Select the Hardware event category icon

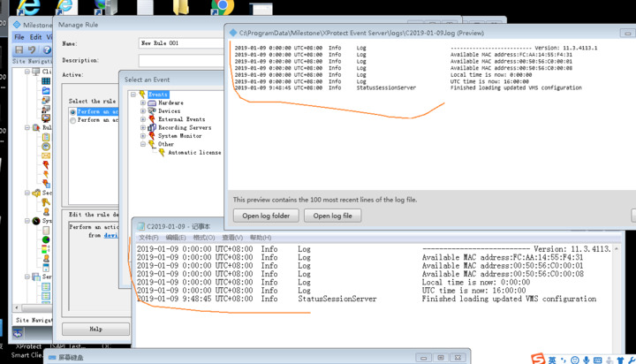tap(152, 103)
